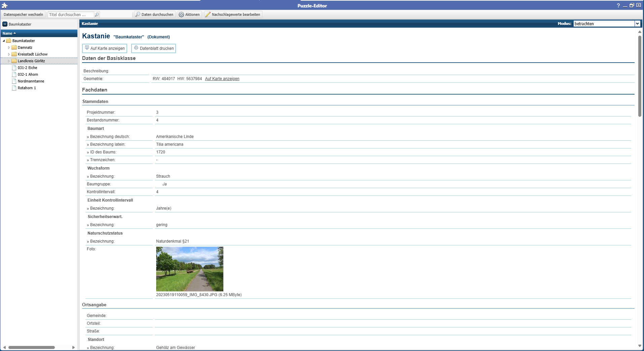
Task: Open the Modus dropdown
Action: 637,24
